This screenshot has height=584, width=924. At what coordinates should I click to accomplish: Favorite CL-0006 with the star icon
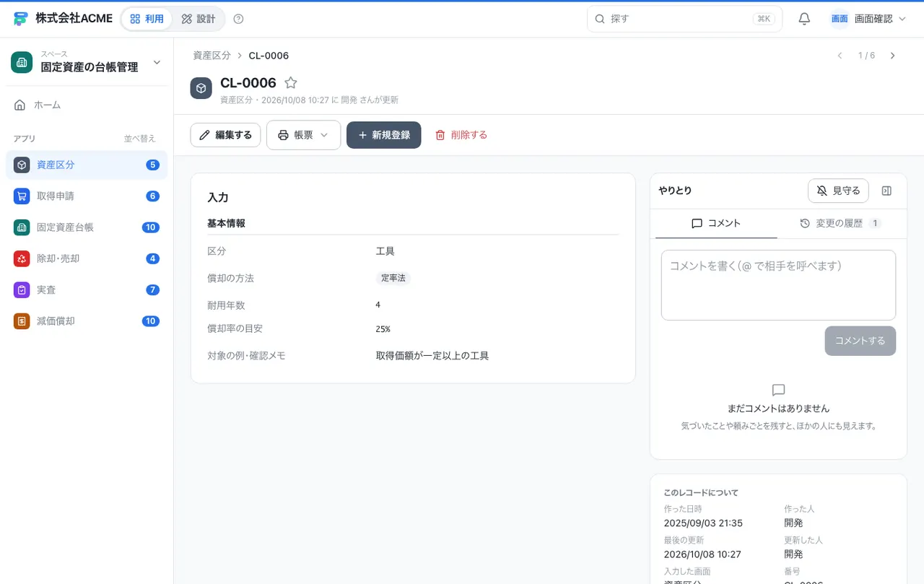coord(291,83)
